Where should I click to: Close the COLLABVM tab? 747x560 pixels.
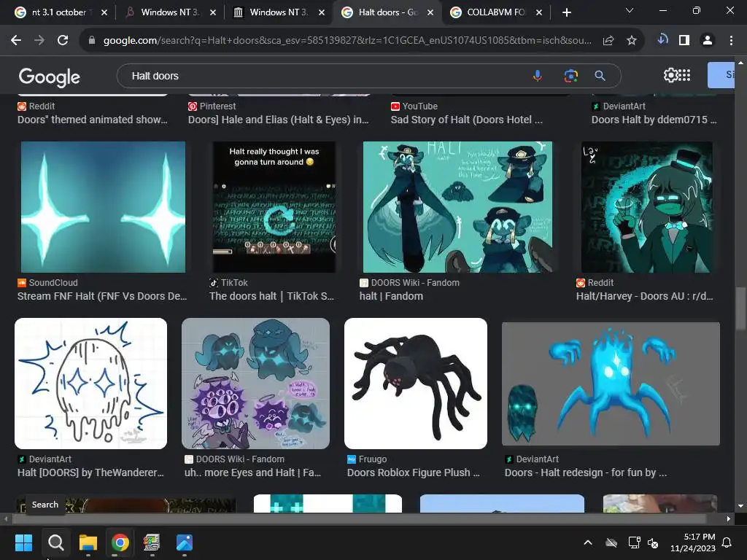click(539, 12)
